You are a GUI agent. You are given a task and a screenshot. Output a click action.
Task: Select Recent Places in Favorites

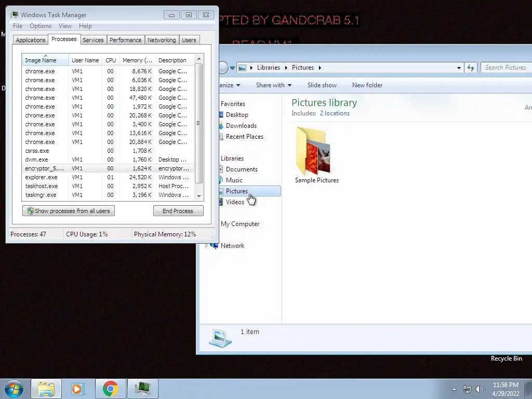point(244,137)
